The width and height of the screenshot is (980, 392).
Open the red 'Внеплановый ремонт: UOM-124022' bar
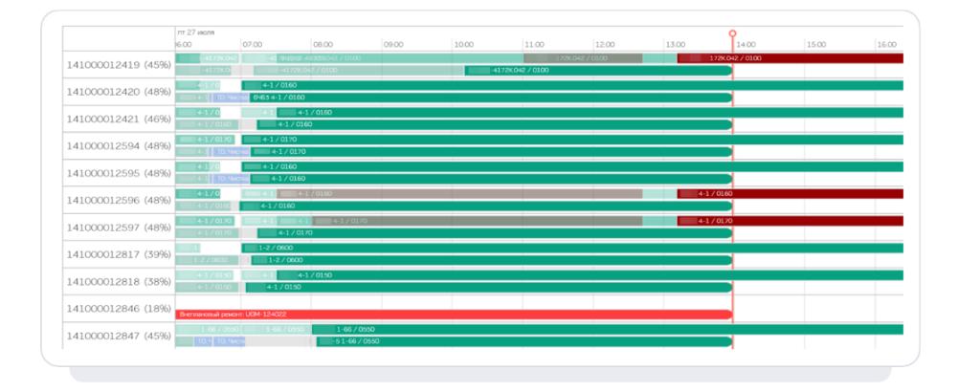(454, 315)
